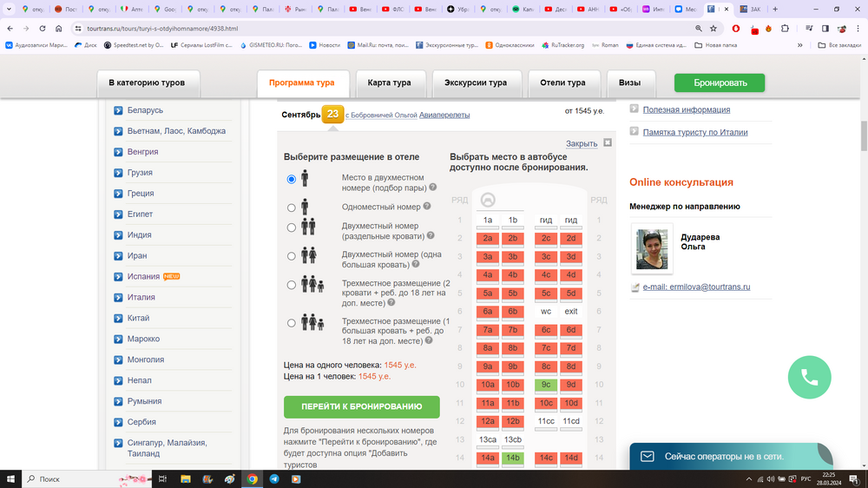868x488 pixels.
Task: Select Одноместный номер radio button
Action: tap(292, 208)
